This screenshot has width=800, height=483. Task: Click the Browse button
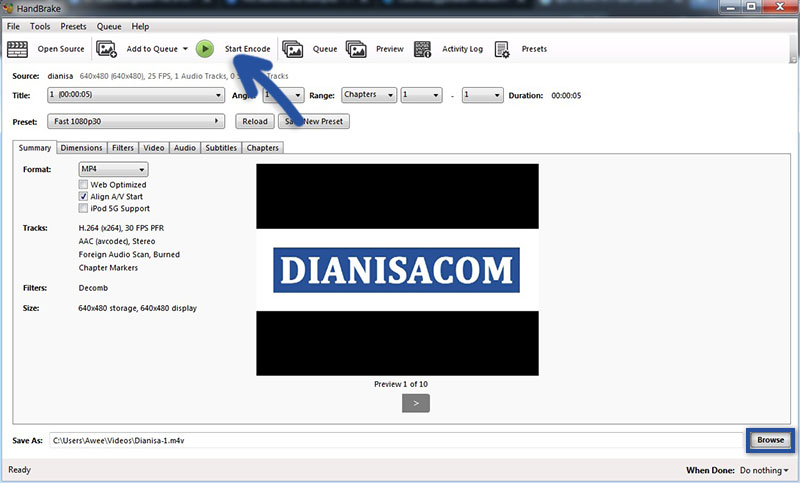pos(770,440)
